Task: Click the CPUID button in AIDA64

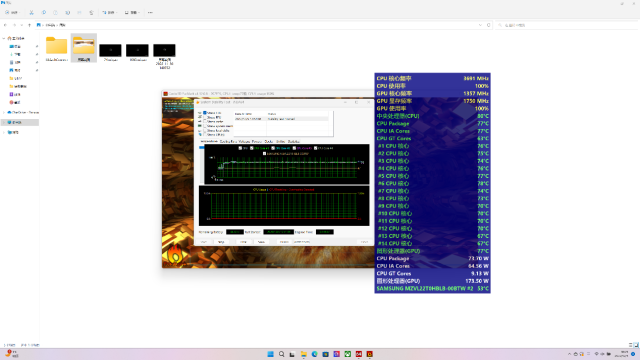Action: point(284,242)
